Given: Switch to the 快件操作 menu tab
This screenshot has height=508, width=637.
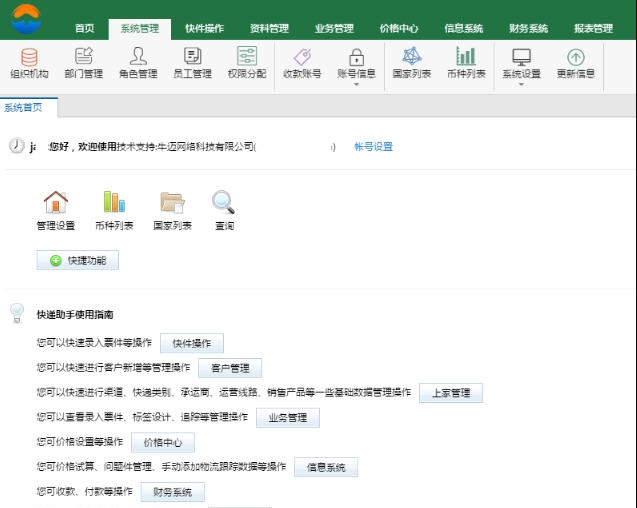Looking at the screenshot, I should (x=204, y=29).
